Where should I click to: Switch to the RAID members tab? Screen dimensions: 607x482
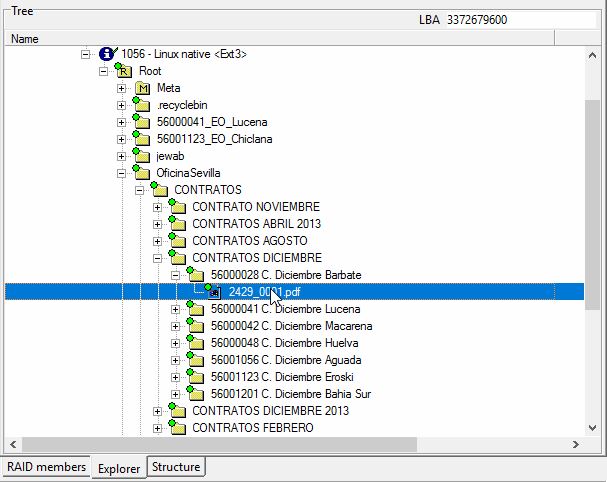pos(46,467)
